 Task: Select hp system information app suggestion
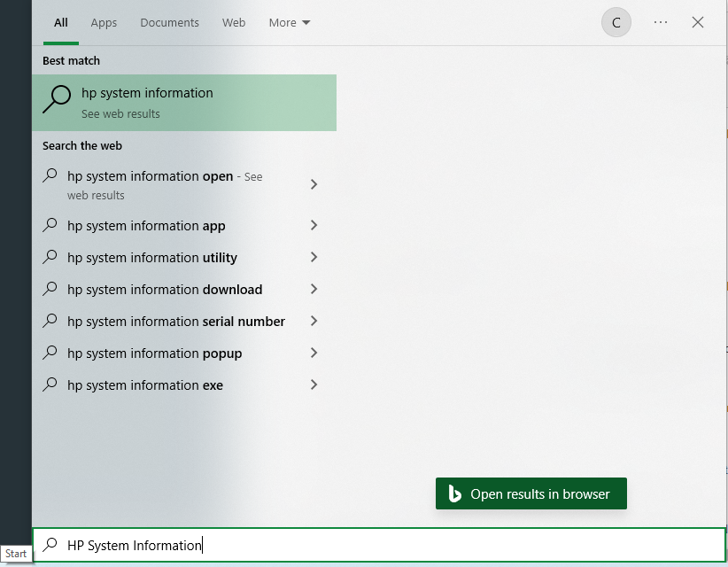(184, 226)
